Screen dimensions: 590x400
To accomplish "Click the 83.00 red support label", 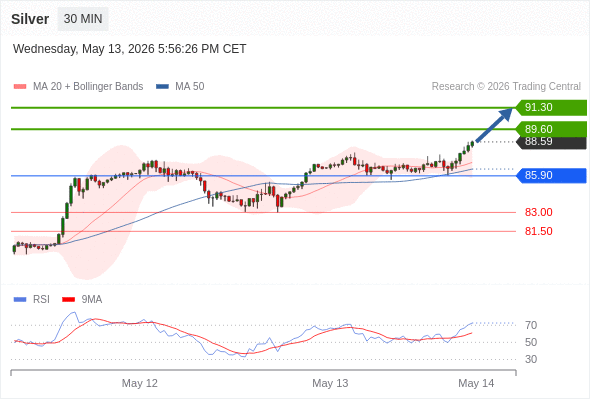I will [538, 212].
